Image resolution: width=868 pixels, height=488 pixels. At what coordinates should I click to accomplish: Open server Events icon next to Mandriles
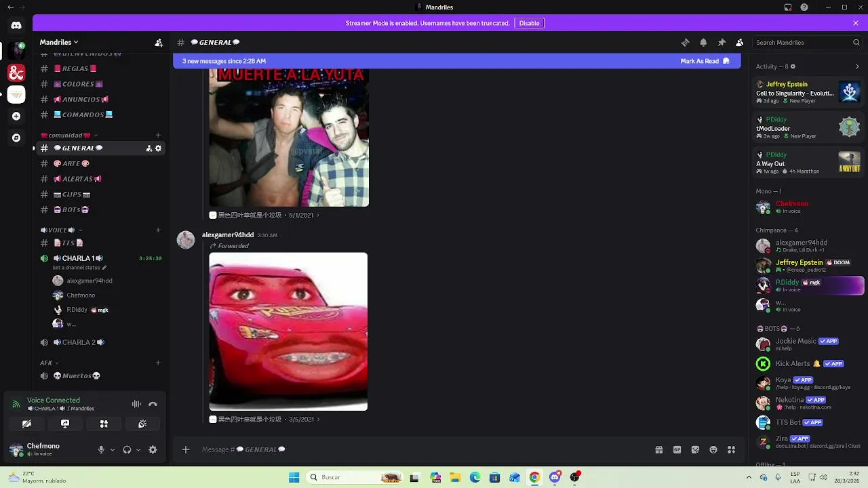pyautogui.click(x=159, y=42)
